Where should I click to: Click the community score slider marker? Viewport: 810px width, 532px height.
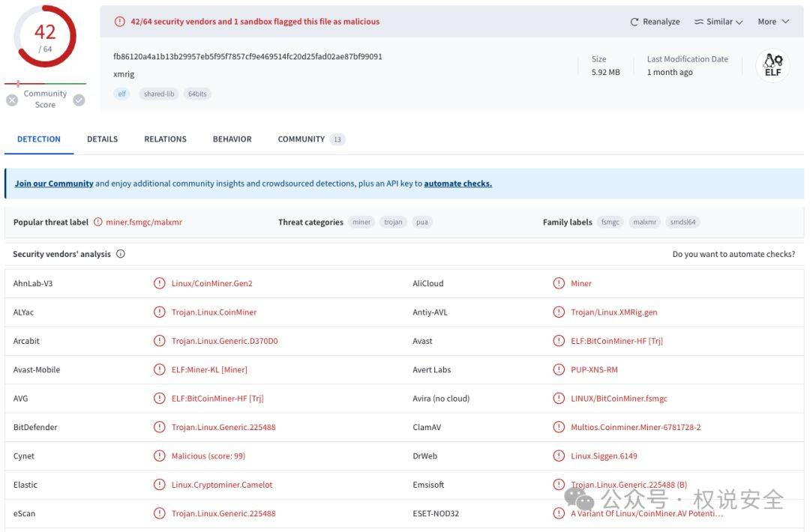[x=18, y=83]
